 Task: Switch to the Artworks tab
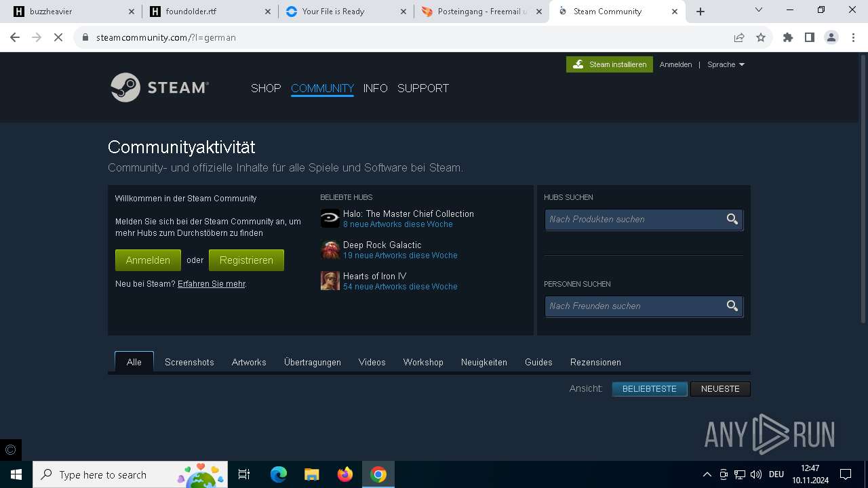[x=249, y=362]
